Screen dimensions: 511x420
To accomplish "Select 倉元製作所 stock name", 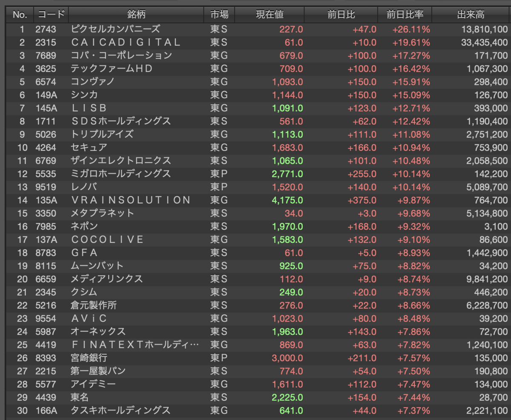I will pos(94,305).
